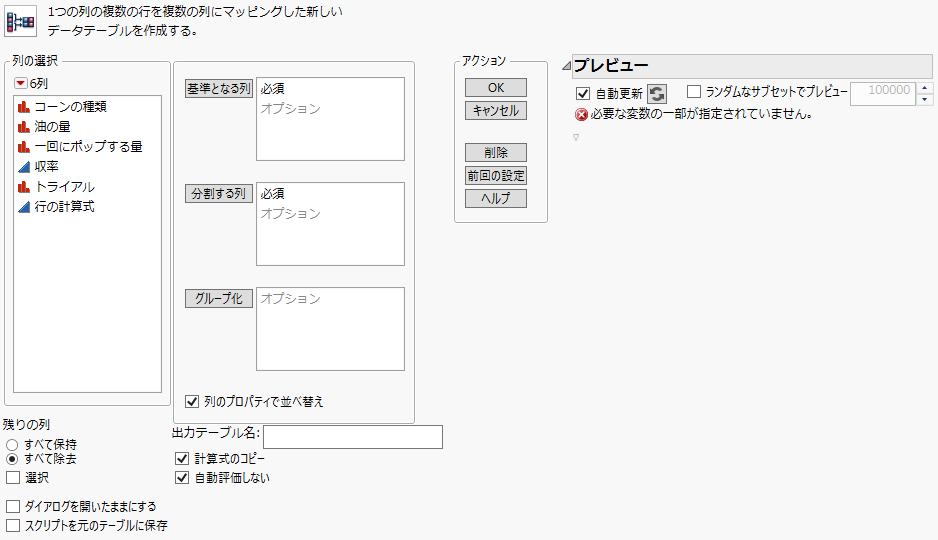Toggle the 自動更新 checkbox
The width and height of the screenshot is (938, 540).
click(x=583, y=93)
